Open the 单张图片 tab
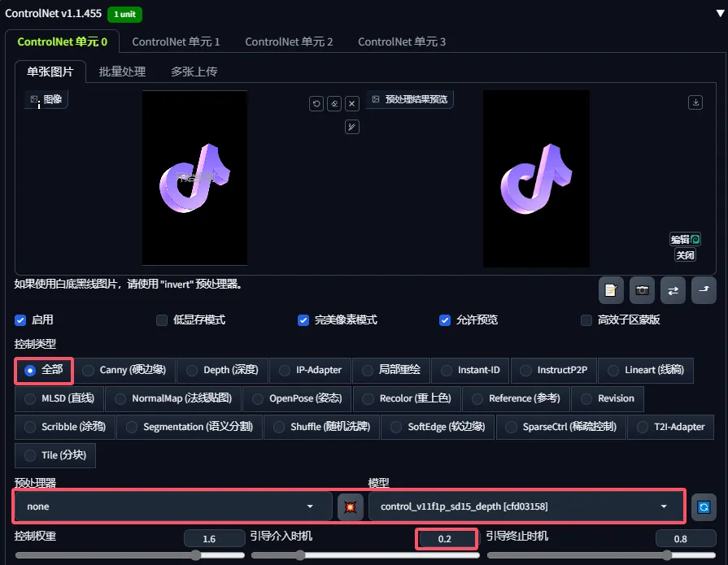 50,72
